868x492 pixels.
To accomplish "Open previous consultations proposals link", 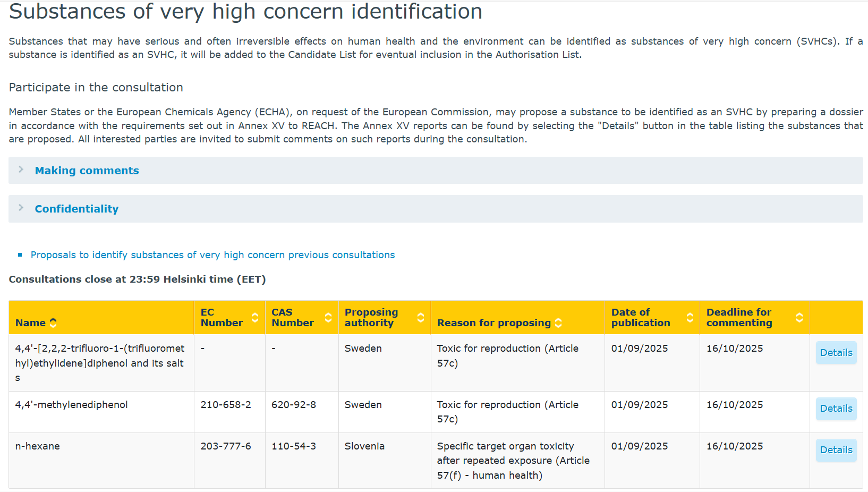I will 212,255.
